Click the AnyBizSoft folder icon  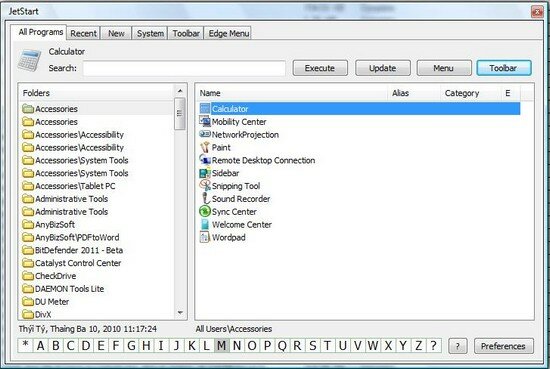28,224
